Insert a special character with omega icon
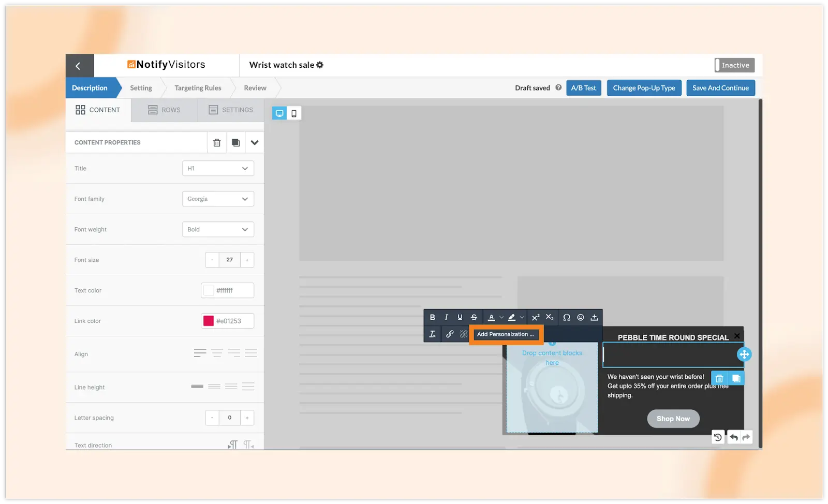The height and width of the screenshot is (504, 828). click(x=567, y=317)
